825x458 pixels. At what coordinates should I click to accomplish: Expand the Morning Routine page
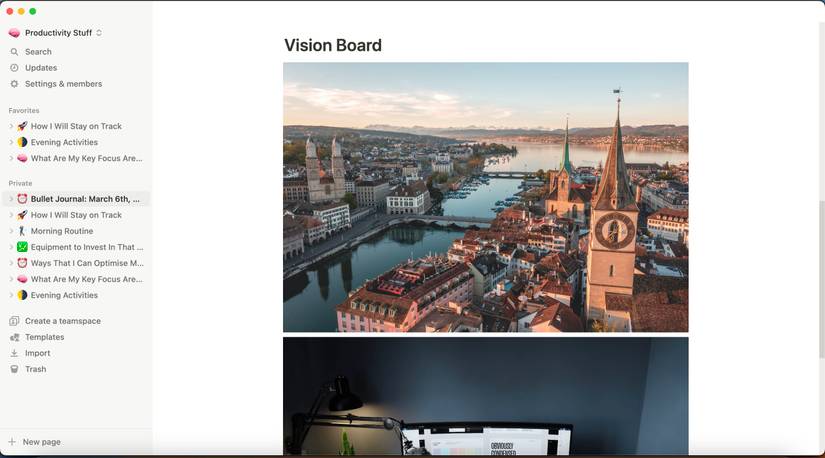(x=11, y=231)
